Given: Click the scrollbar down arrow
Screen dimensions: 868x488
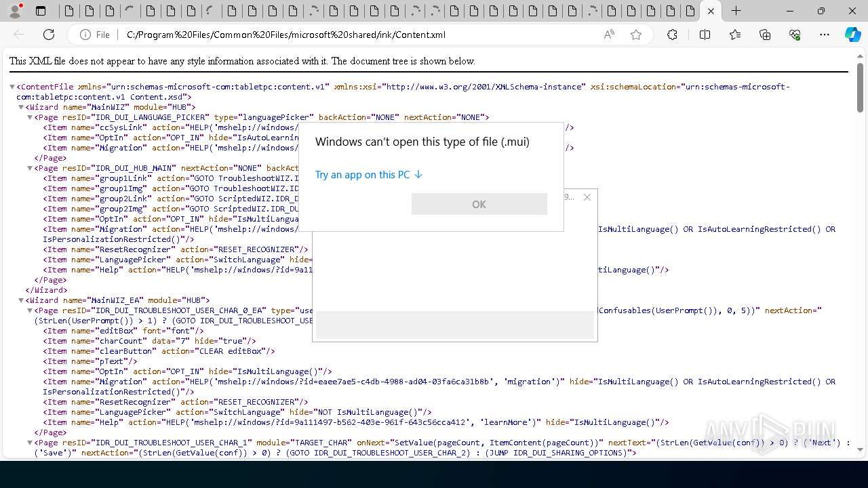Looking at the screenshot, I should pos(861,449).
